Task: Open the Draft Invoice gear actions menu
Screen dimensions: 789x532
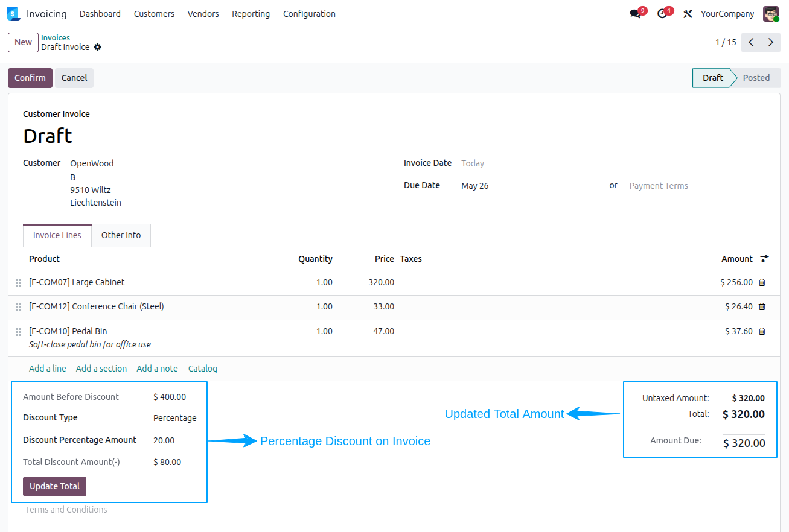Action: pos(98,47)
